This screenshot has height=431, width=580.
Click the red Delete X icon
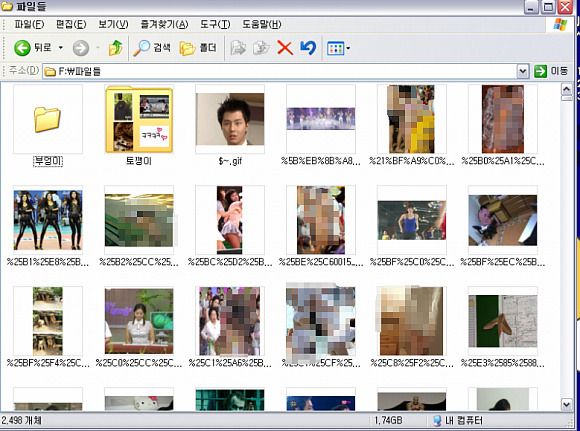pos(285,48)
